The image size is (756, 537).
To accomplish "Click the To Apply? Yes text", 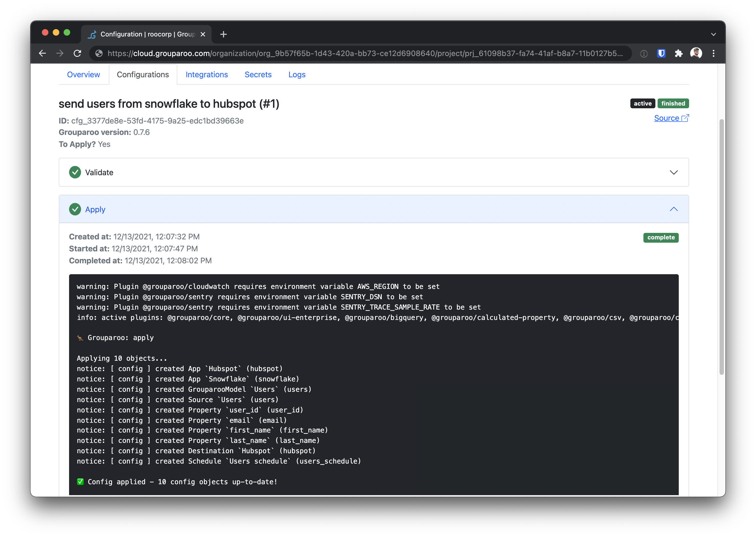I will [x=85, y=144].
